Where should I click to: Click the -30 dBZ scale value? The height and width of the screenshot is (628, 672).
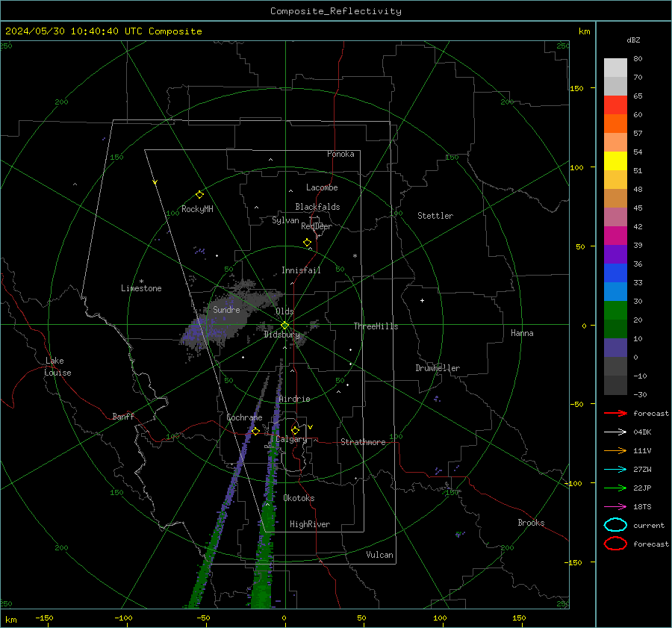(x=640, y=394)
